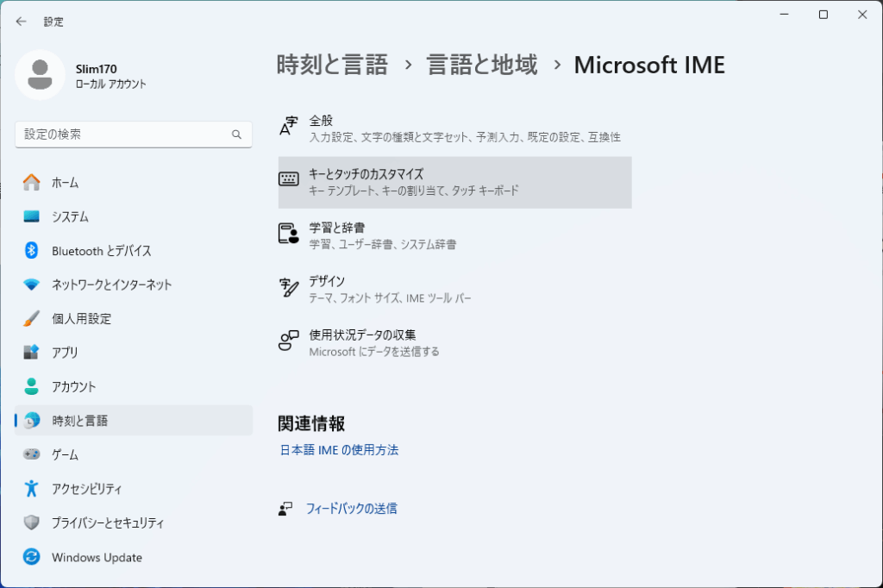Click the ゲーム controller icon
This screenshot has height=588, width=883.
(x=32, y=454)
